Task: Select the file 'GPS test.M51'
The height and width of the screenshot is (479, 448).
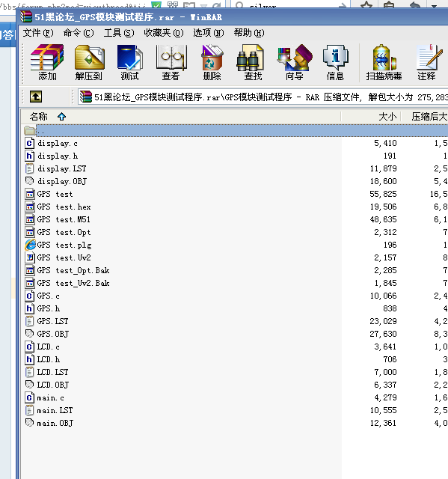Action: click(64, 219)
